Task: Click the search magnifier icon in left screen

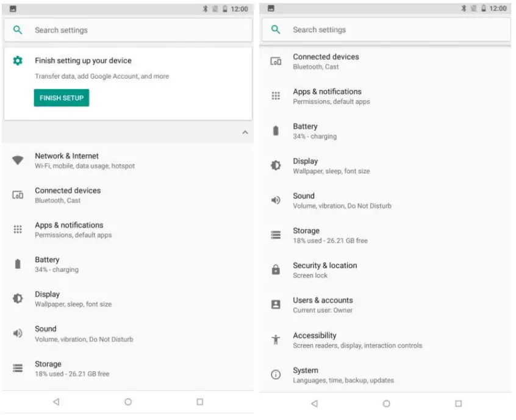Action: coord(18,30)
